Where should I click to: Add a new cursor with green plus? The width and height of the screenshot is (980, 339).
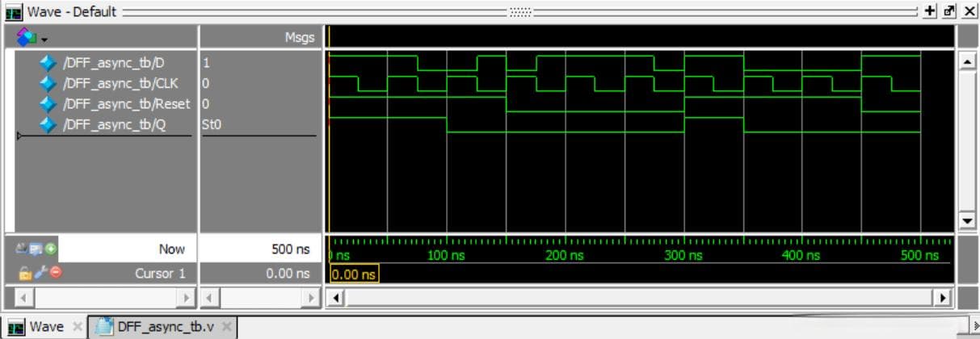51,249
